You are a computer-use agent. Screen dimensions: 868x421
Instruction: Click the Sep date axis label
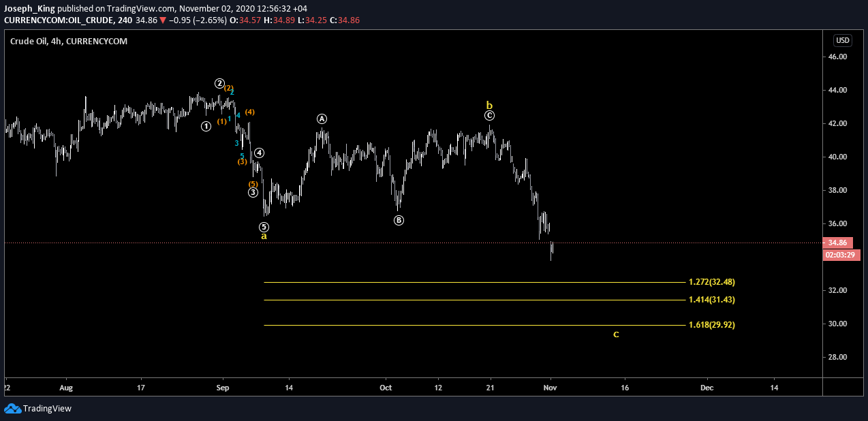point(222,388)
